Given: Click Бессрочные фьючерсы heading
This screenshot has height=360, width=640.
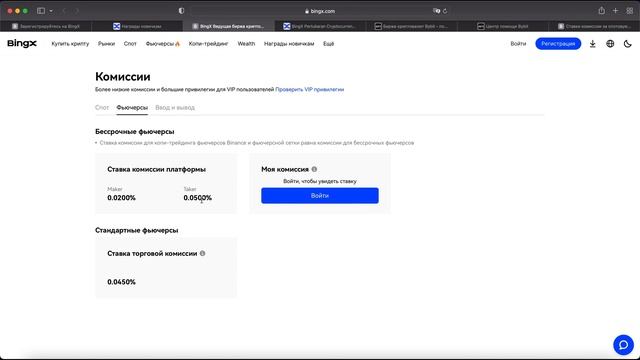Looking at the screenshot, I should [135, 131].
